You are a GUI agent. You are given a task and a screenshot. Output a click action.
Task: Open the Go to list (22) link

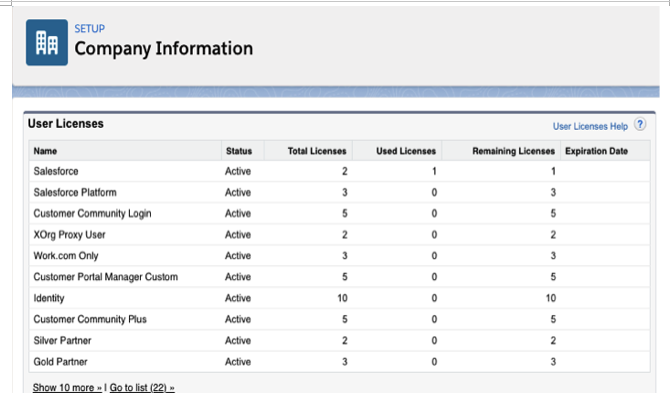(x=142, y=388)
